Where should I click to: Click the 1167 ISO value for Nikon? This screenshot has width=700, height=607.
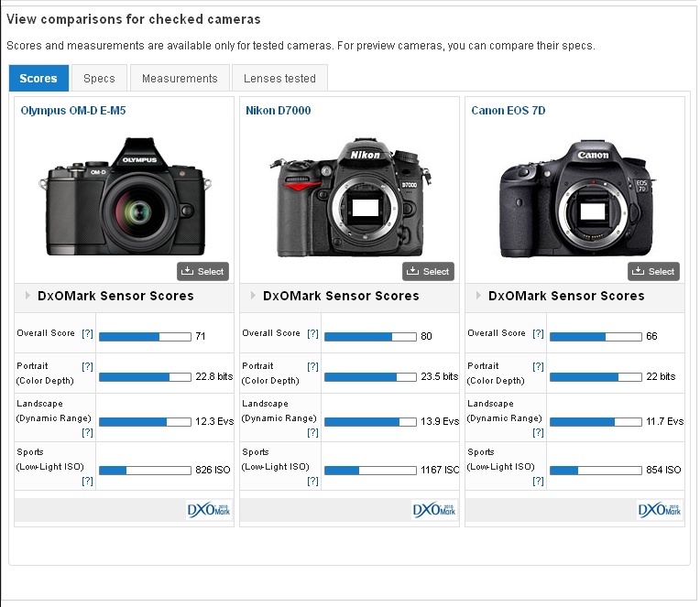tap(440, 470)
